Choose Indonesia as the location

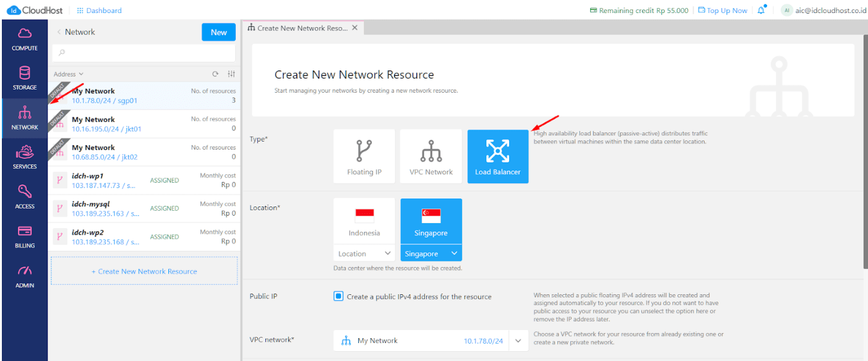pyautogui.click(x=364, y=221)
